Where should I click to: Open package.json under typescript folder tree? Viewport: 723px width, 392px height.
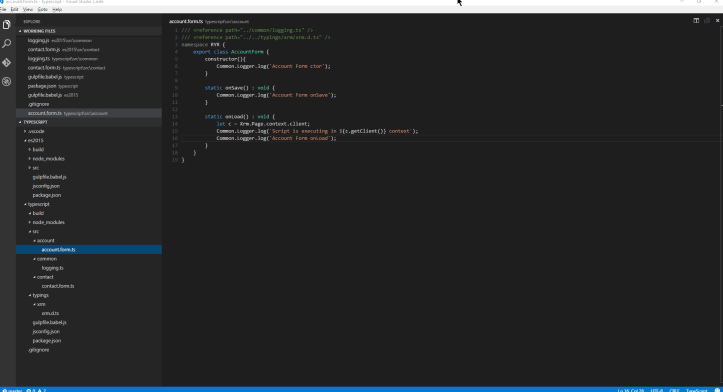click(89, 341)
